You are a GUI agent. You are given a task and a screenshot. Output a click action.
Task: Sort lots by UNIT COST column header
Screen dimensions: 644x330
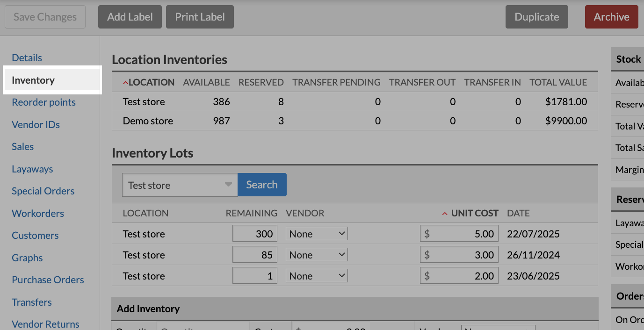(x=474, y=213)
